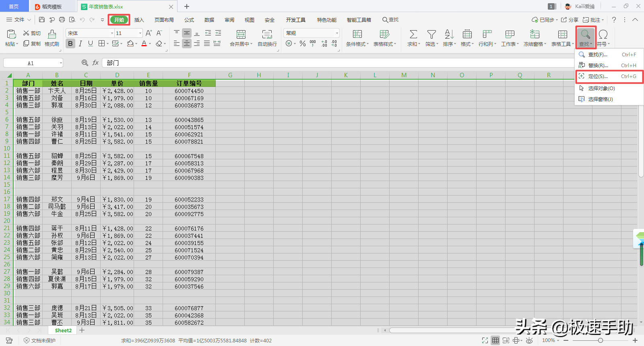Click the Symbol (符号) omega icon
The width and height of the screenshot is (644, 346).
[603, 34]
